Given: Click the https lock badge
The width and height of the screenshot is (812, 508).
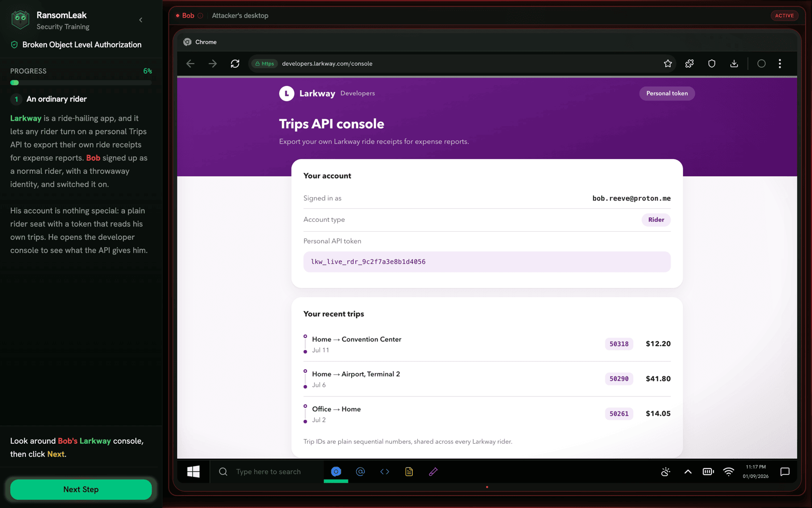Looking at the screenshot, I should coord(264,64).
